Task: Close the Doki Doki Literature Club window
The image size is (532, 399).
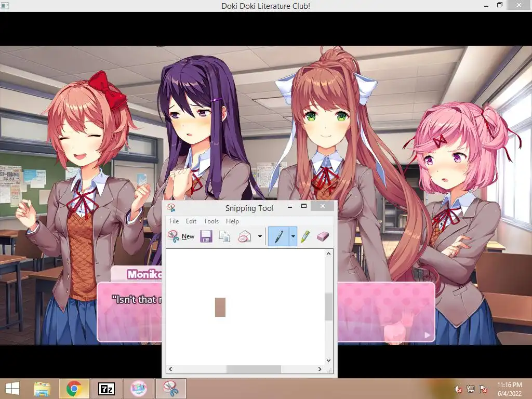Action: pos(519,5)
